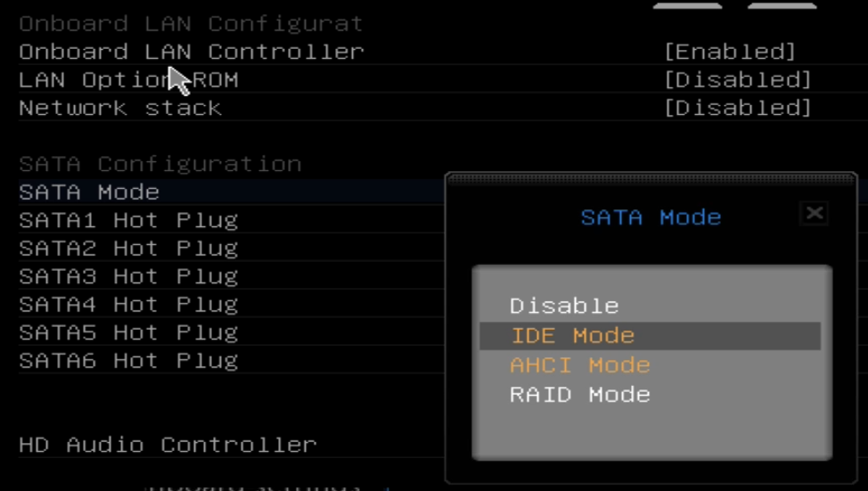Click the SATA Mode popup title
This screenshot has width=868, height=491.
pyautogui.click(x=651, y=217)
